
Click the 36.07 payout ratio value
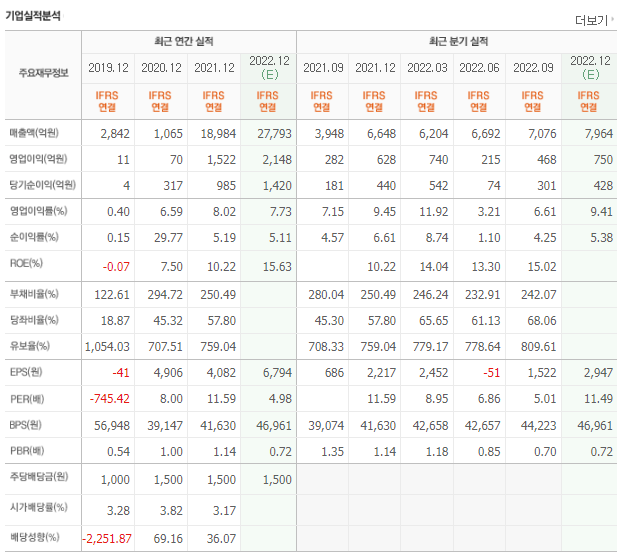221,539
